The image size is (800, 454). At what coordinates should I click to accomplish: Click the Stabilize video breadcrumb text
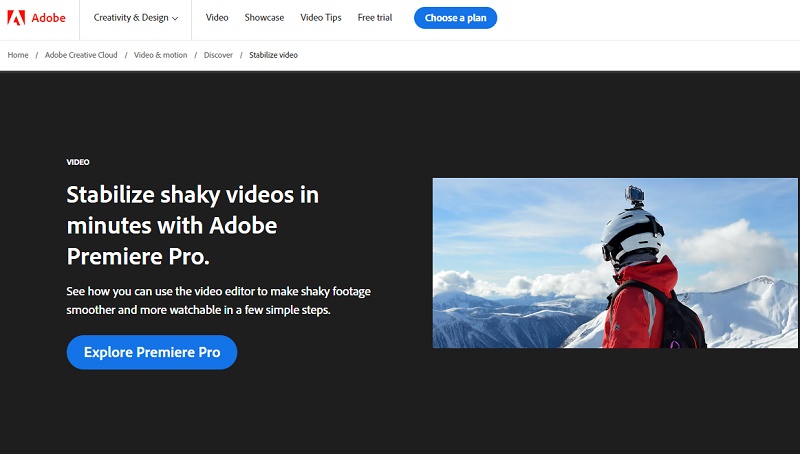(273, 55)
